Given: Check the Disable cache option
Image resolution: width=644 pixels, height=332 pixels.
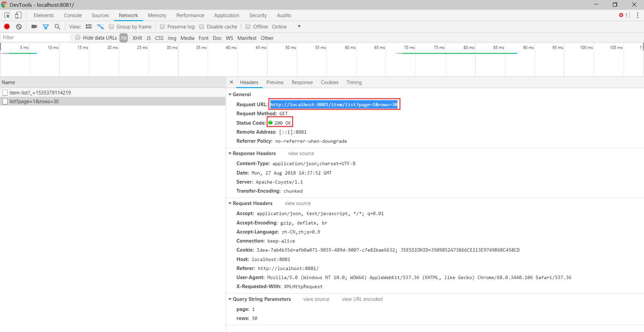Looking at the screenshot, I should pos(202,26).
